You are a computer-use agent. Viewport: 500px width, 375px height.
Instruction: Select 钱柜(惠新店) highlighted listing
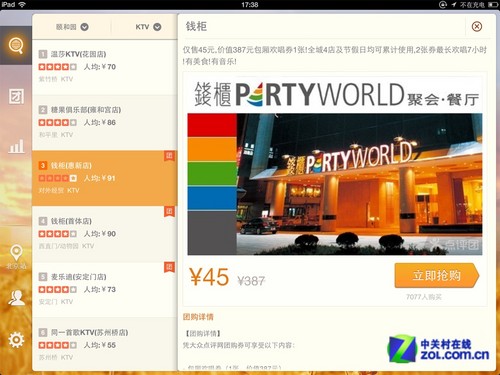[x=105, y=178]
